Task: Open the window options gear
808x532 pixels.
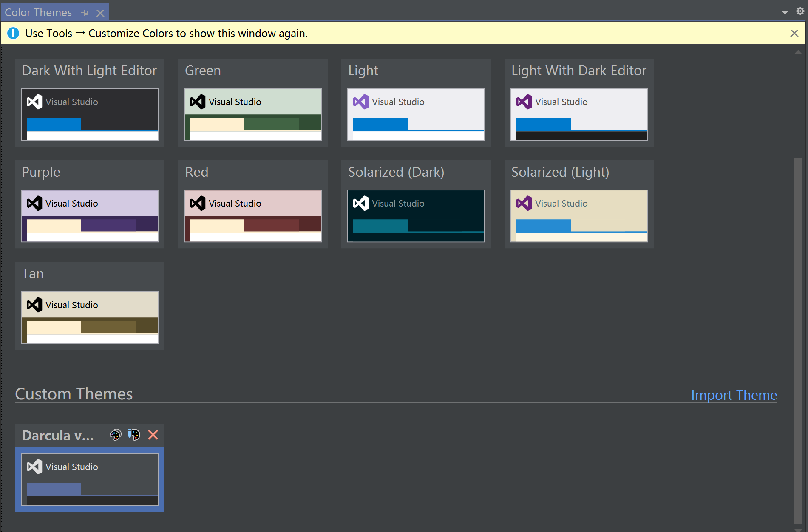Action: tap(800, 11)
